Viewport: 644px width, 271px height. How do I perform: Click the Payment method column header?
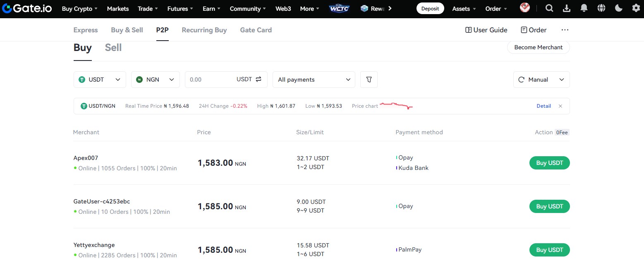[419, 132]
